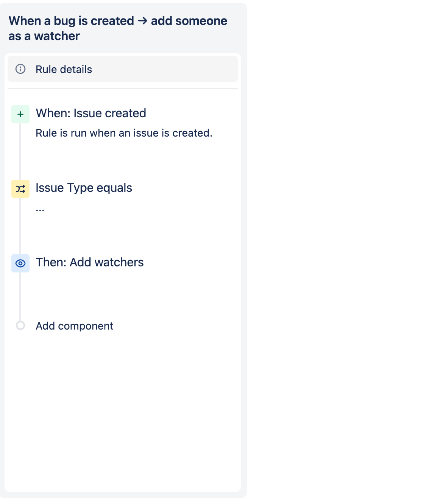The image size is (437, 504).
Task: Click connector line between condition and Add watchers
Action: coord(20,226)
